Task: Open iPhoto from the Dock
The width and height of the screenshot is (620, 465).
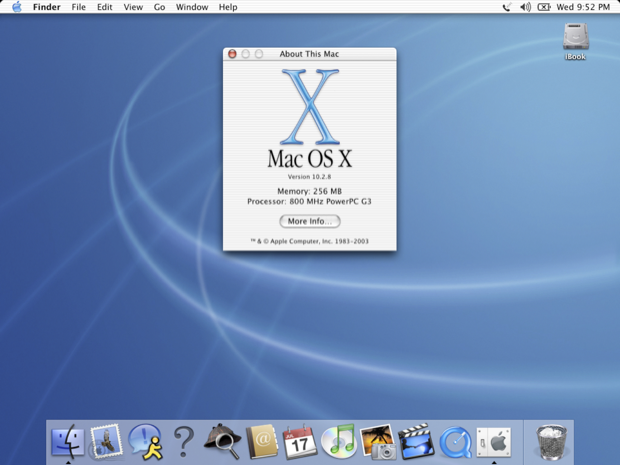Action: click(x=378, y=441)
